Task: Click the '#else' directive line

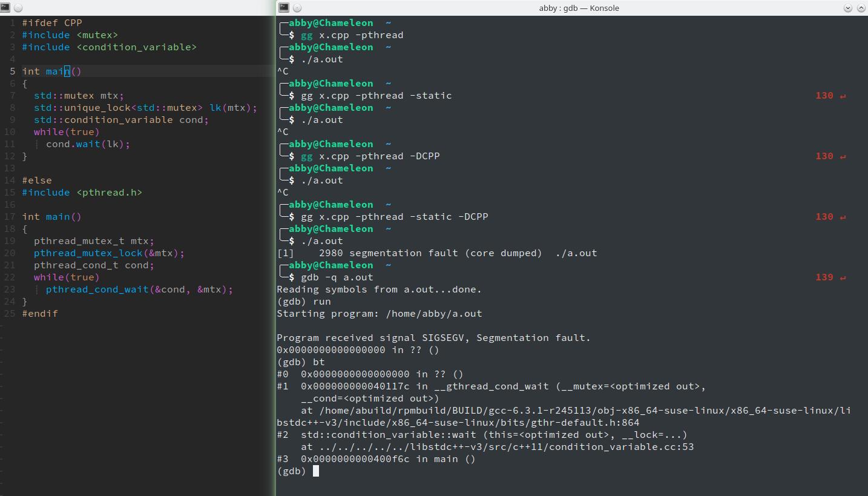Action: tap(37, 180)
